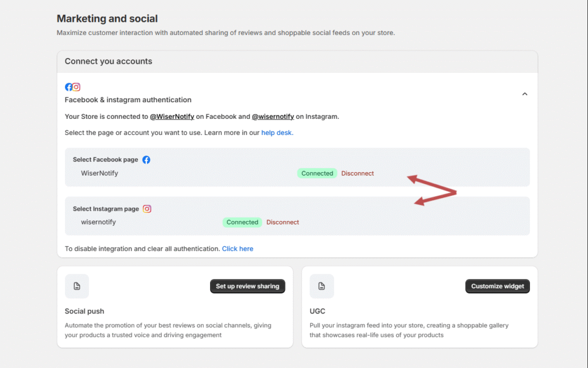
Task: Click the Connected badge for Instagram page
Action: tap(242, 222)
